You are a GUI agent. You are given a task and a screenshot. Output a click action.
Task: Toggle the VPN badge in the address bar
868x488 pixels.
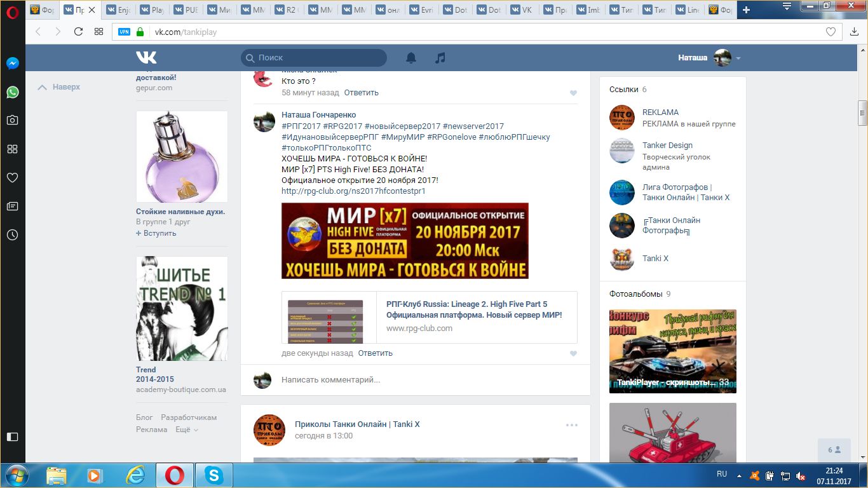[124, 32]
